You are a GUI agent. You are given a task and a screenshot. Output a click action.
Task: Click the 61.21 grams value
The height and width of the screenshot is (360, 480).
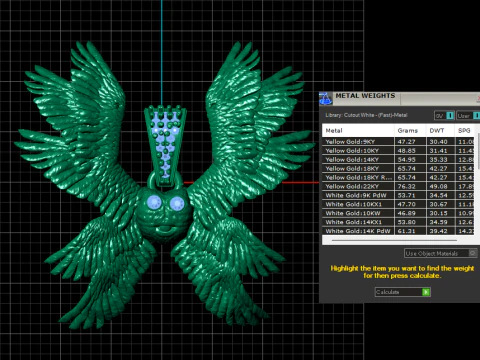[x=407, y=231]
